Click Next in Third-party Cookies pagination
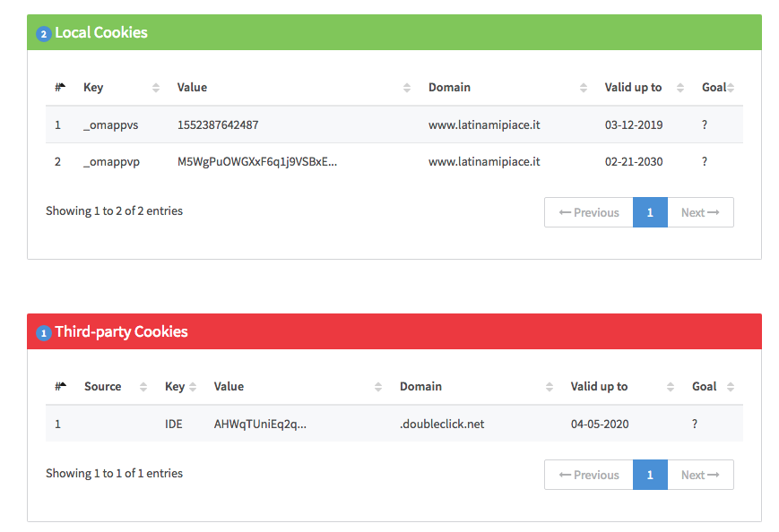779x532 pixels. (700, 475)
